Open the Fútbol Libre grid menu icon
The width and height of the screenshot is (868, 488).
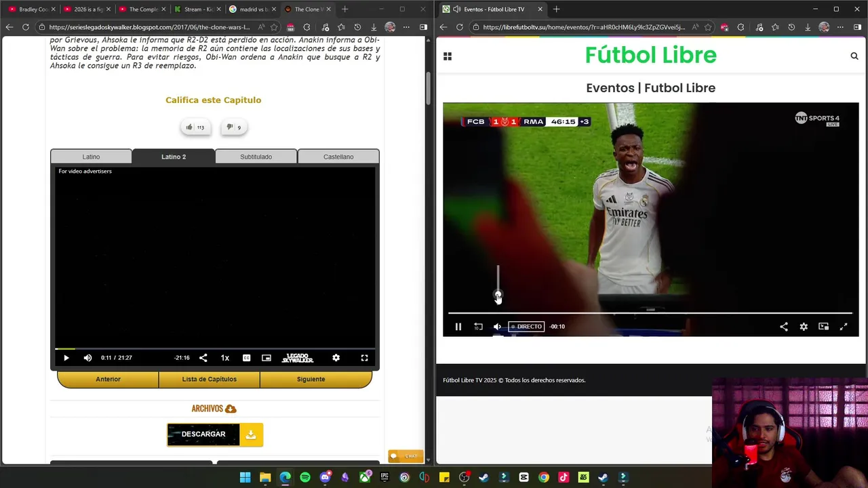click(448, 56)
